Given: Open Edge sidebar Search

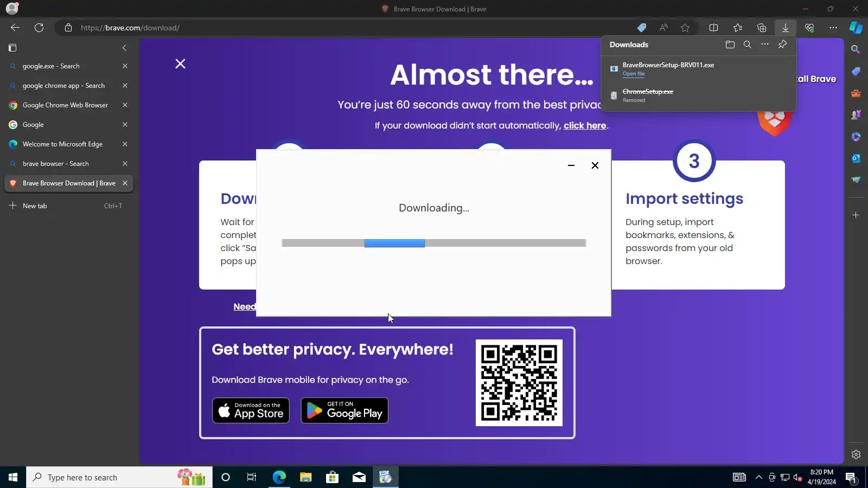Looking at the screenshot, I should 856,49.
